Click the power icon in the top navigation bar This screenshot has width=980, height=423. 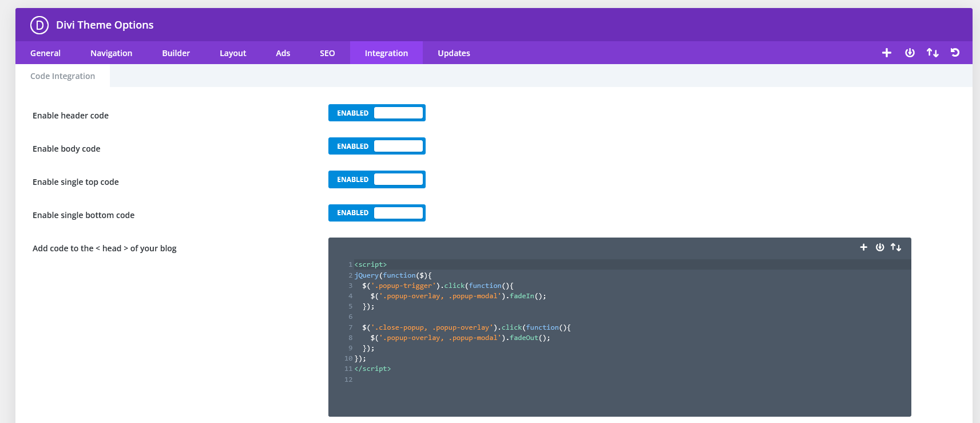coord(910,53)
